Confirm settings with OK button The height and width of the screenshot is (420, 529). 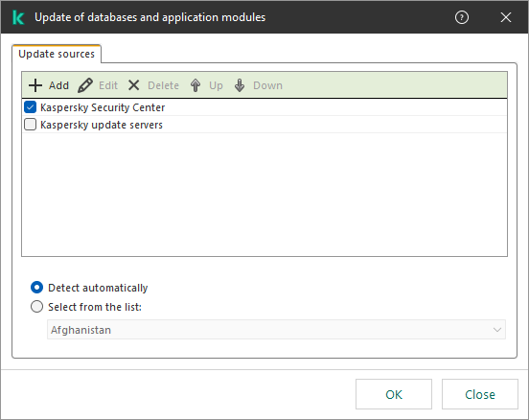[x=394, y=394]
